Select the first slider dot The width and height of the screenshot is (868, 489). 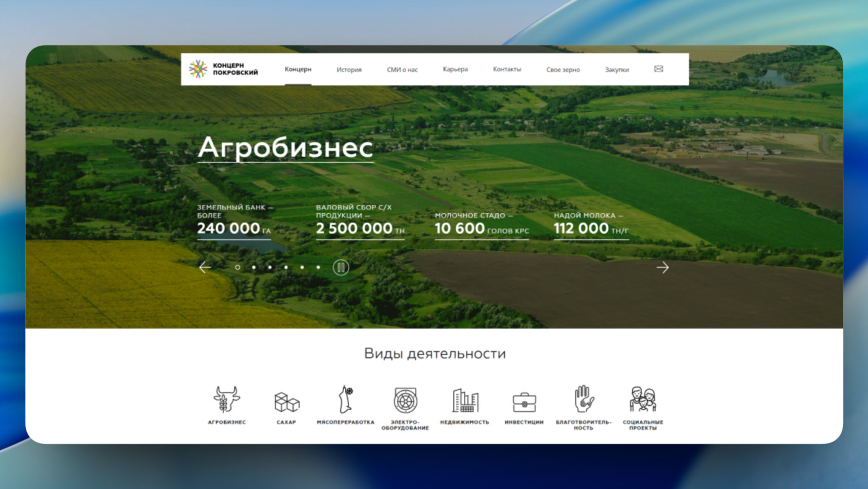(237, 267)
